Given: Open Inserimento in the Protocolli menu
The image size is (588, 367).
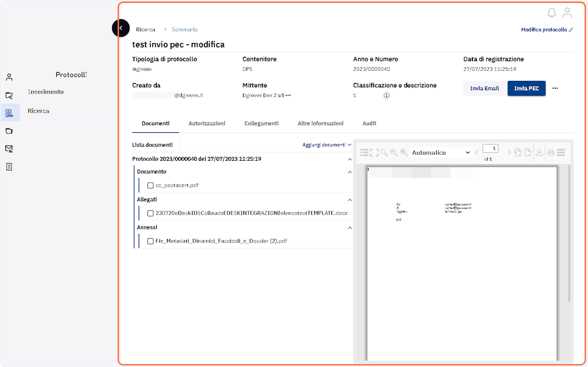Looking at the screenshot, I should [46, 92].
